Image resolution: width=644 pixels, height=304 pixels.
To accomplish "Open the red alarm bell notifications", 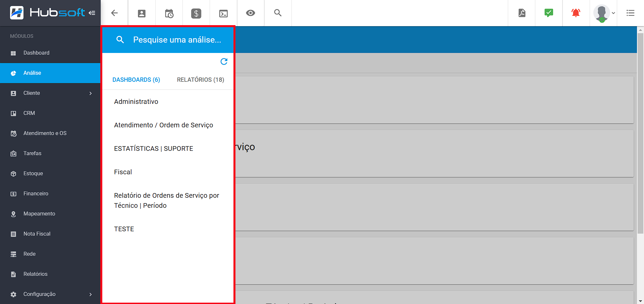I will point(576,13).
